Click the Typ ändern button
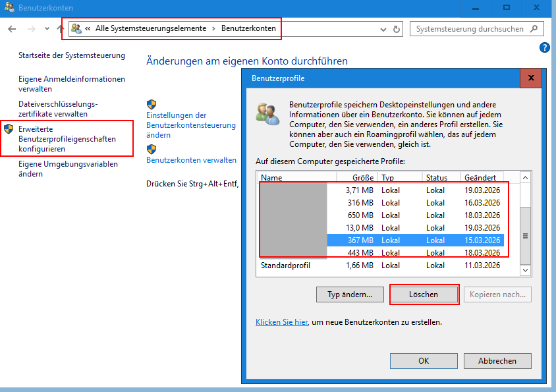556x392 pixels. coord(350,294)
